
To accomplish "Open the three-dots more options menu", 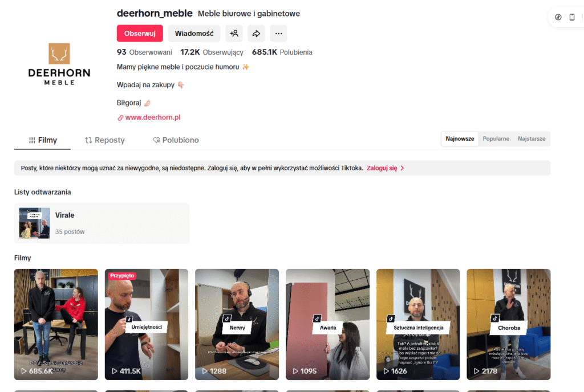I will coord(278,34).
